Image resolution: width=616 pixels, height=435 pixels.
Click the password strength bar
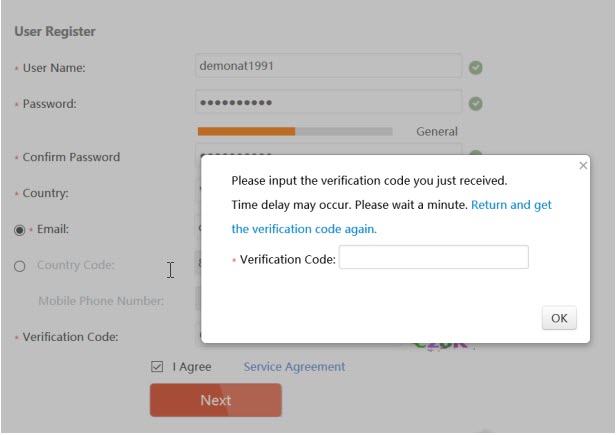pyautogui.click(x=294, y=131)
